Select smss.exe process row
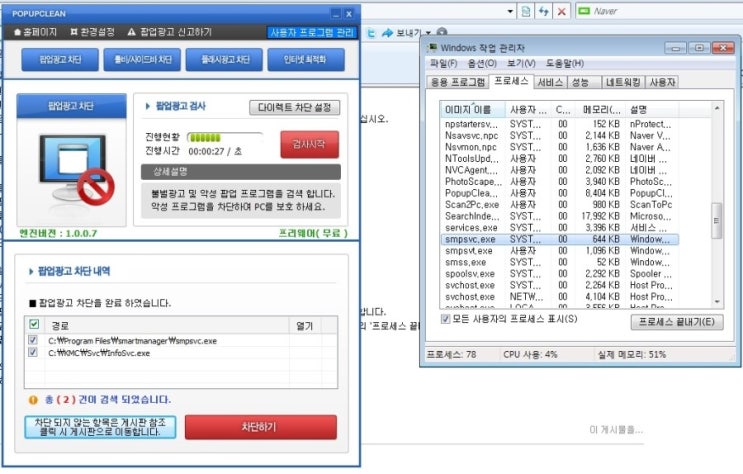The width and height of the screenshot is (743, 474). tap(559, 262)
